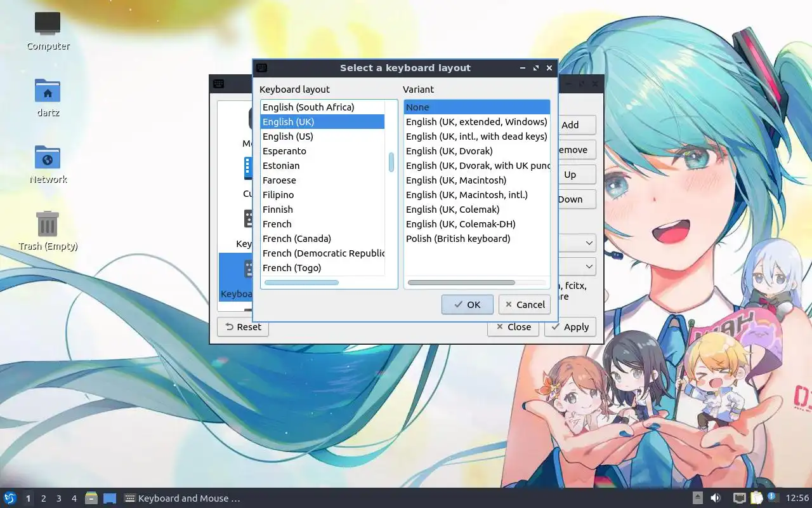Image resolution: width=812 pixels, height=508 pixels.
Task: Open the Trash (Empty) desktop icon
Action: pos(48,231)
